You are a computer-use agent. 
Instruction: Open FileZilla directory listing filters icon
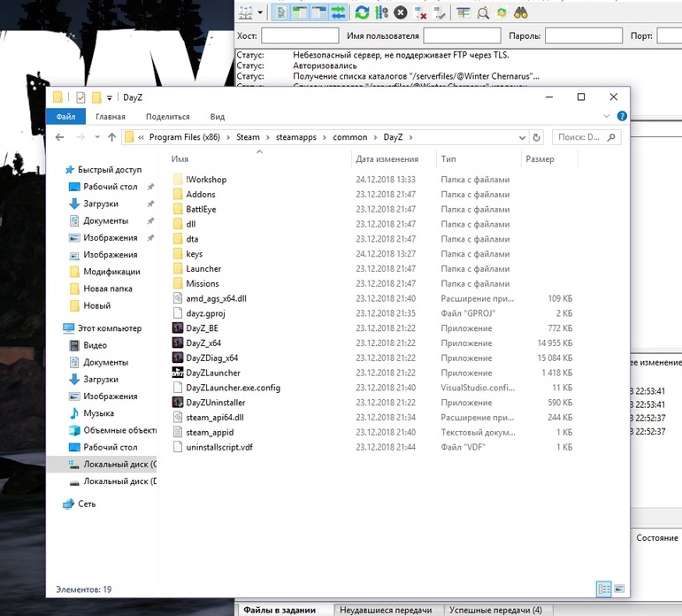click(x=464, y=12)
